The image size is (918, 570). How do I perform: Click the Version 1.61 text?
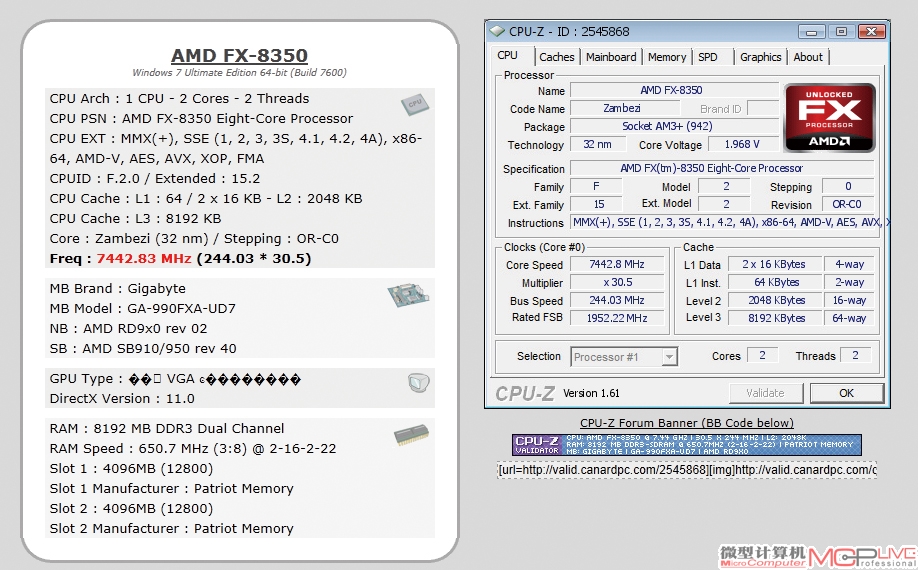pos(591,393)
